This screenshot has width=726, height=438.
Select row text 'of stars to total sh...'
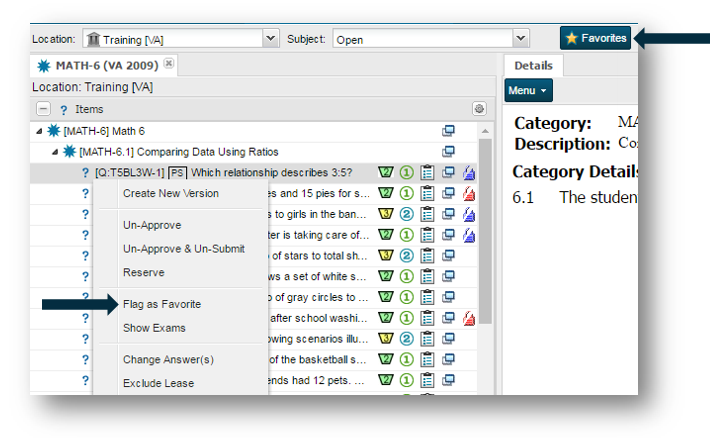[320, 256]
